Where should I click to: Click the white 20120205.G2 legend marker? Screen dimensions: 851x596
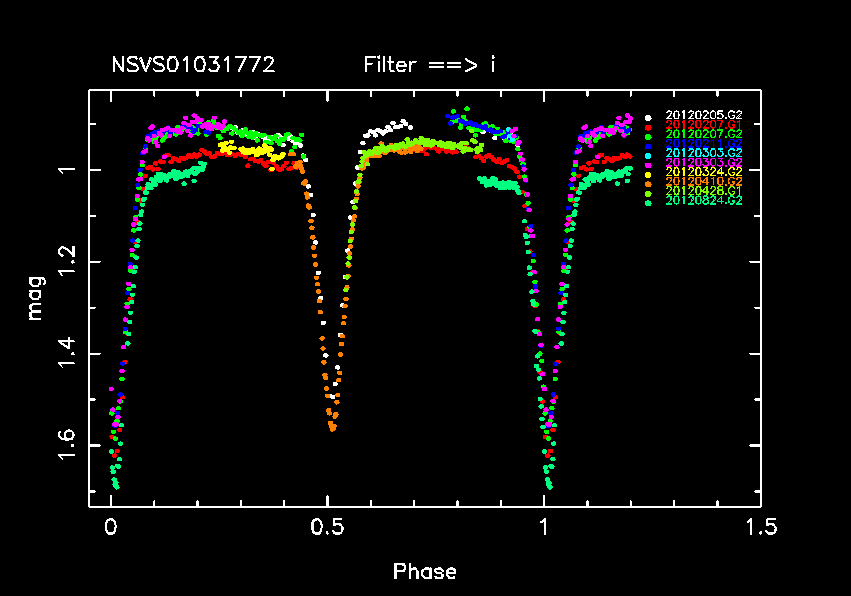(648, 116)
